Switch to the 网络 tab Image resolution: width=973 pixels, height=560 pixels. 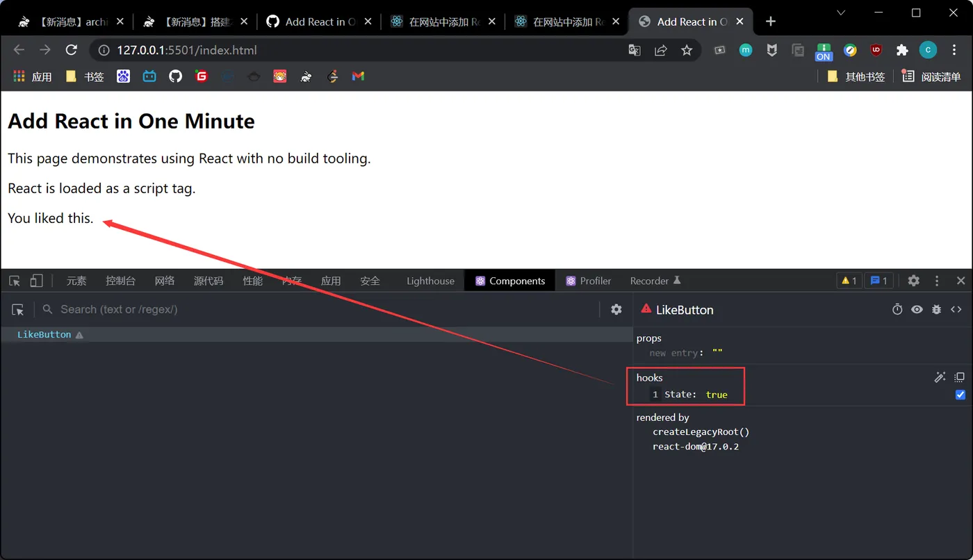coord(165,281)
